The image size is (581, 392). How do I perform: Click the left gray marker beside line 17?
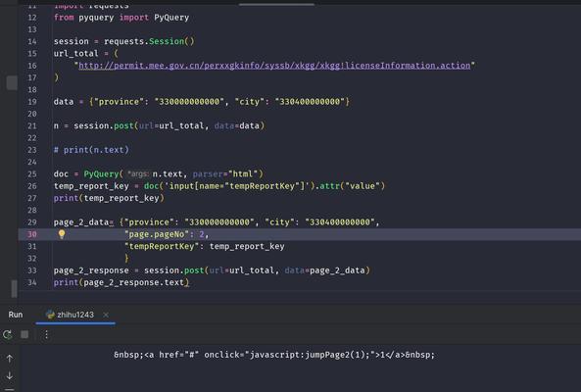[12, 82]
